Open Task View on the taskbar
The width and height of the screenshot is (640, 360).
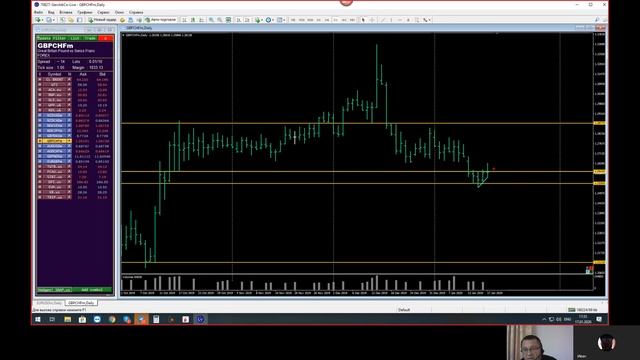tap(52, 319)
